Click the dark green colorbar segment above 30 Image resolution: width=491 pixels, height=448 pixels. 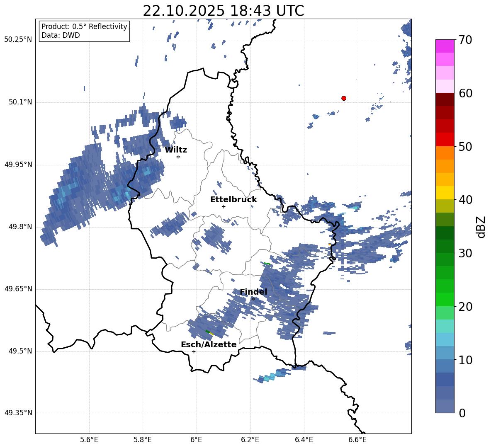[x=445, y=246]
